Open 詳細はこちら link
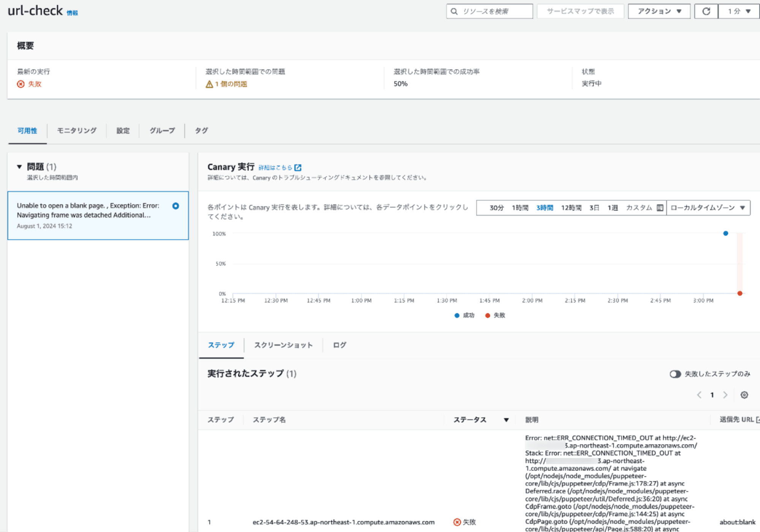The image size is (760, 532). (275, 168)
